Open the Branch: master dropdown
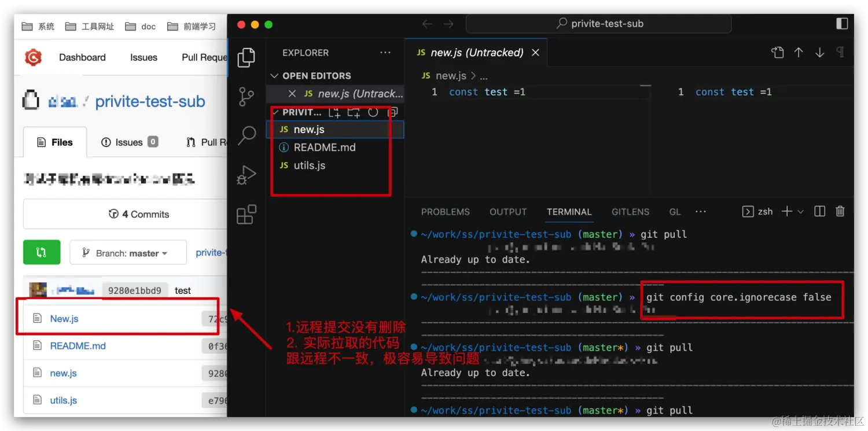Viewport: 868px width, 431px height. [128, 253]
